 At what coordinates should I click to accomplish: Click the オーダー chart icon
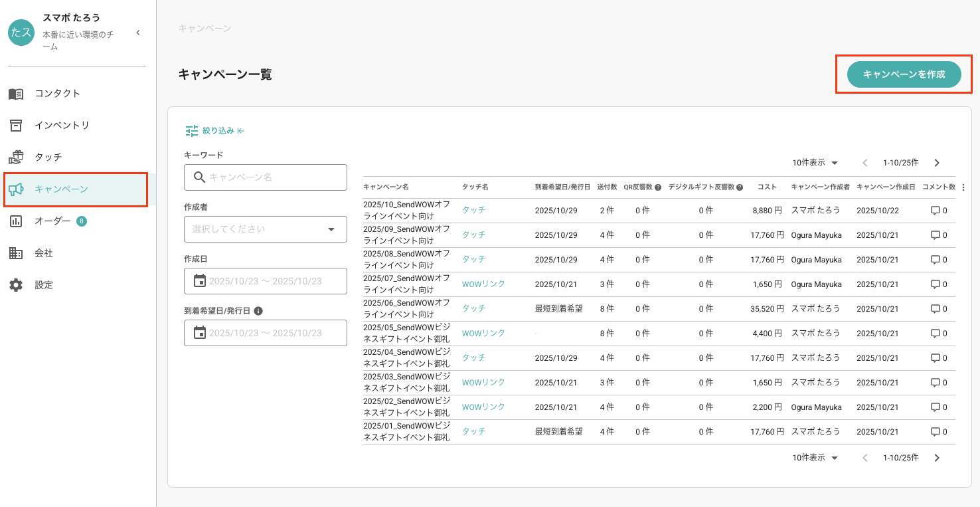click(x=16, y=221)
